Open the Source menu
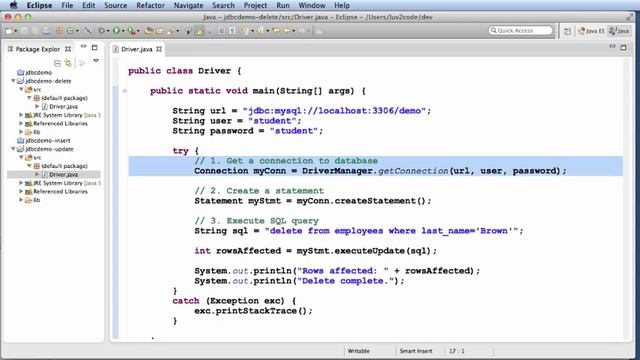The width and height of the screenshot is (640, 360). pyautogui.click(x=116, y=5)
